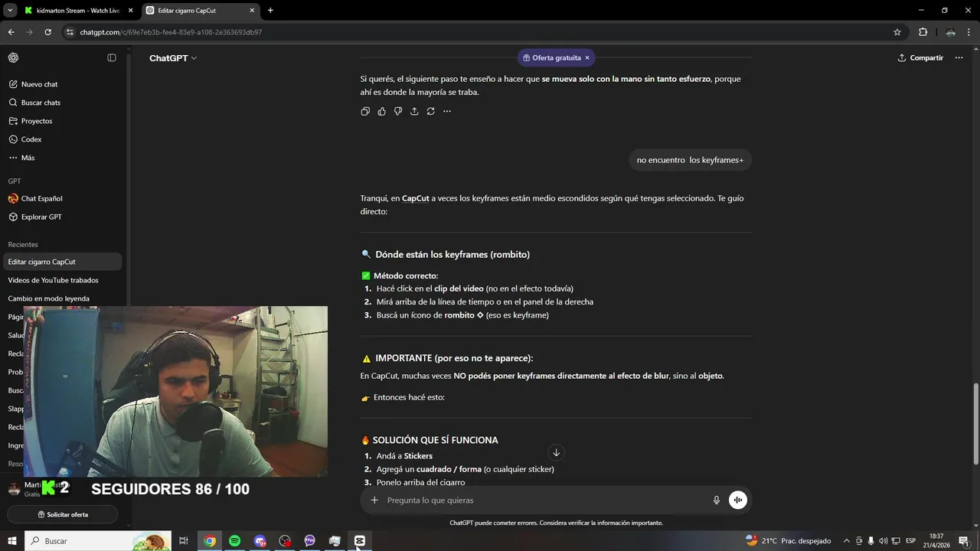Close the Oferta gratuita banner
The width and height of the screenshot is (980, 551).
point(587,58)
